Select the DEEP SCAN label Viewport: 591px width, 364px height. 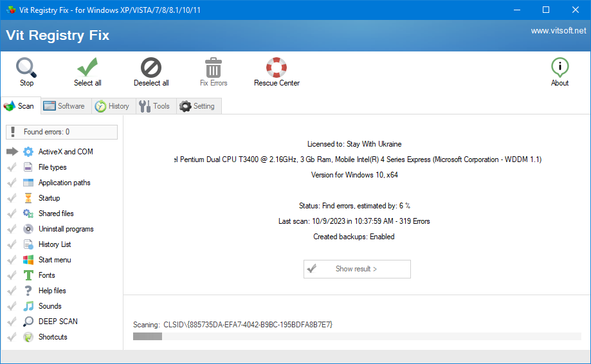click(x=58, y=322)
